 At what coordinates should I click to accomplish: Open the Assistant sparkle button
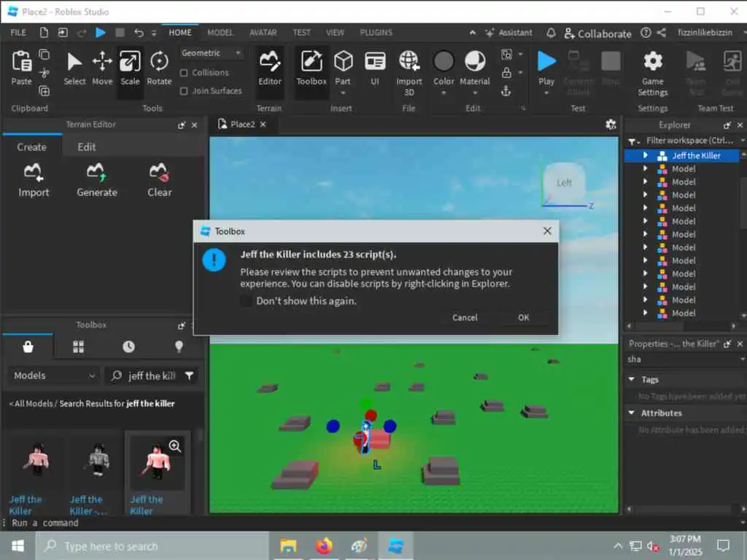508,32
